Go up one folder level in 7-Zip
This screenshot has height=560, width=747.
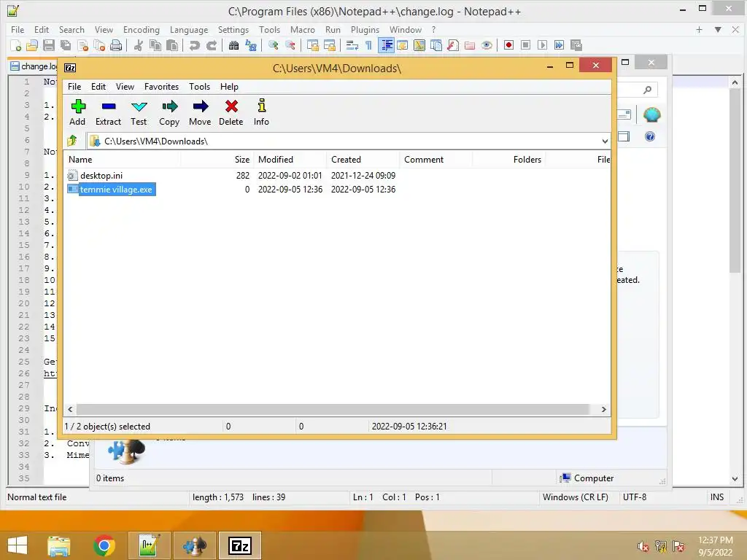72,141
